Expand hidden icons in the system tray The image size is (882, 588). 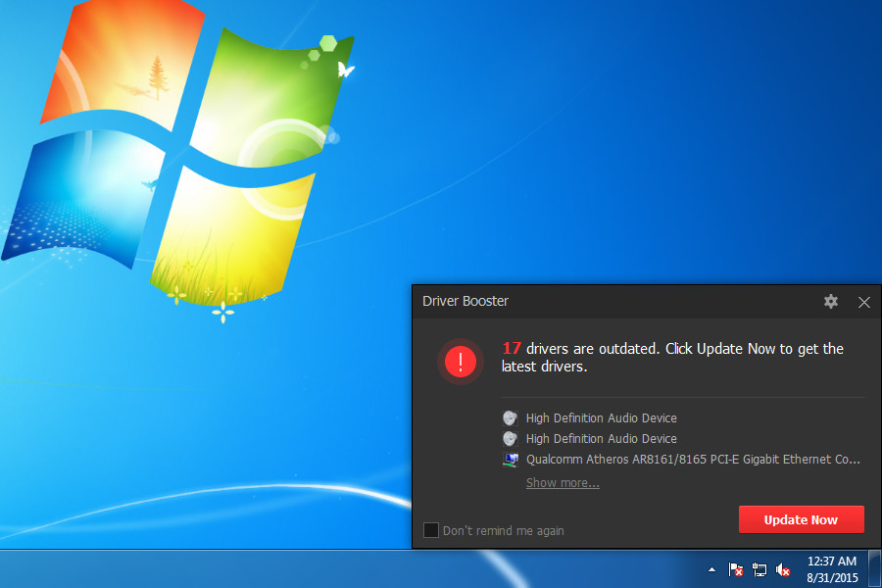[710, 569]
